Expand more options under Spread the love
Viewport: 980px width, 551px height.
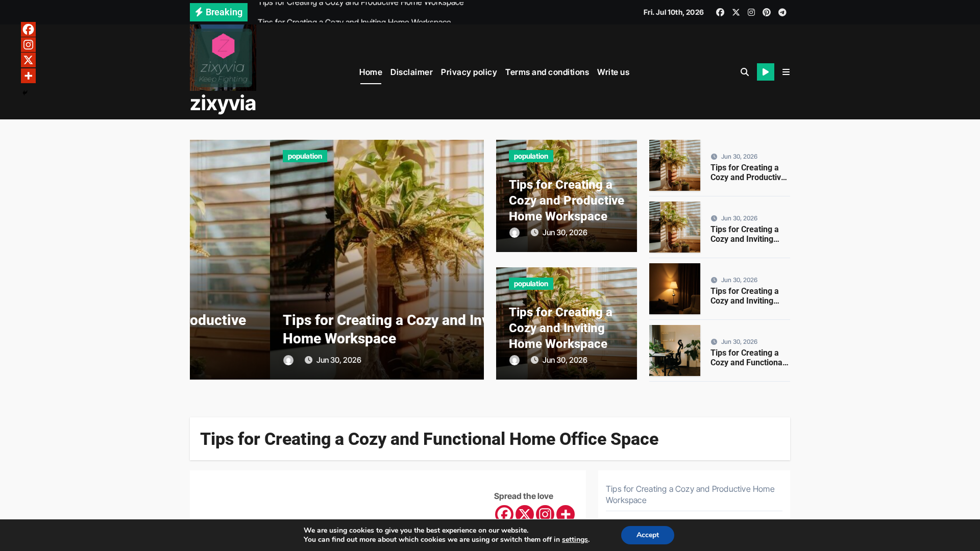pyautogui.click(x=566, y=514)
